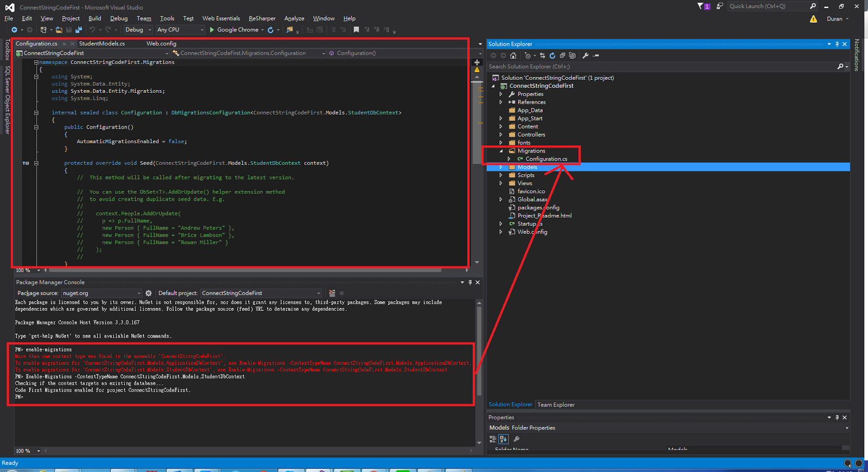Click the Refresh browser icon in toolbar
Image resolution: width=868 pixels, height=472 pixels.
point(270,30)
